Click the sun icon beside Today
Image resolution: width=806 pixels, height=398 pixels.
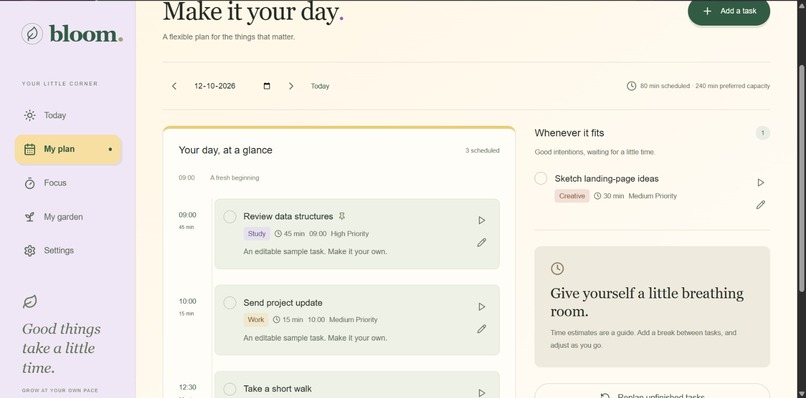pyautogui.click(x=30, y=115)
